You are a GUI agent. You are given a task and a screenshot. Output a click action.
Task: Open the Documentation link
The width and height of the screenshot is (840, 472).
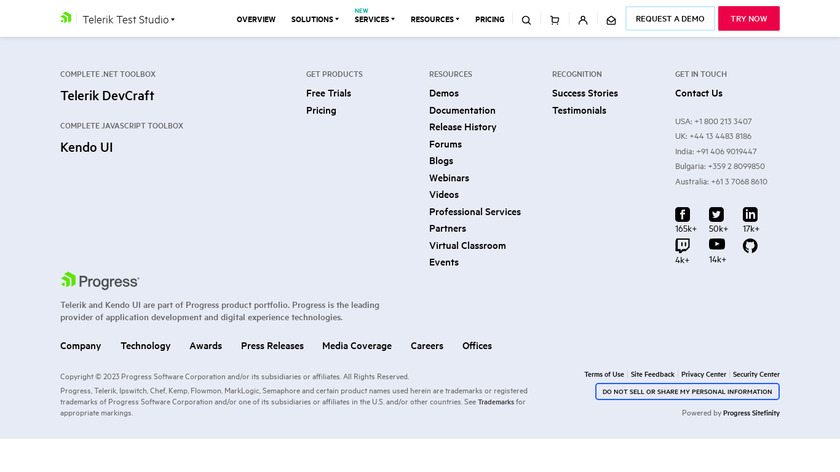[462, 110]
